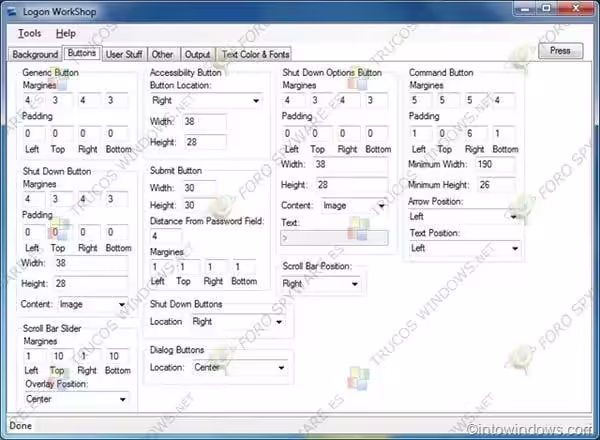Click Command Button Minimum Height field
Screen dimensions: 600x440
coord(496,185)
